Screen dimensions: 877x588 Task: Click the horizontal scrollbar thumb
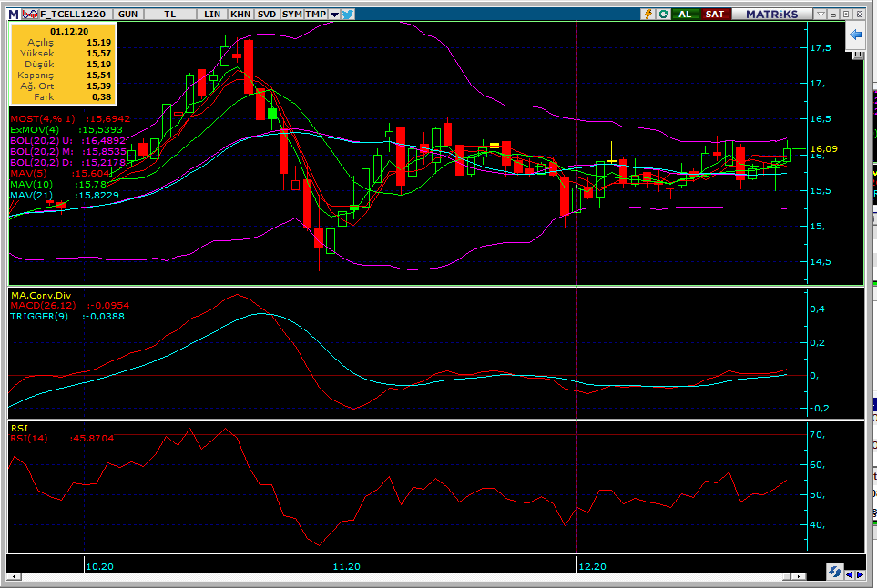pyautogui.click(x=787, y=576)
